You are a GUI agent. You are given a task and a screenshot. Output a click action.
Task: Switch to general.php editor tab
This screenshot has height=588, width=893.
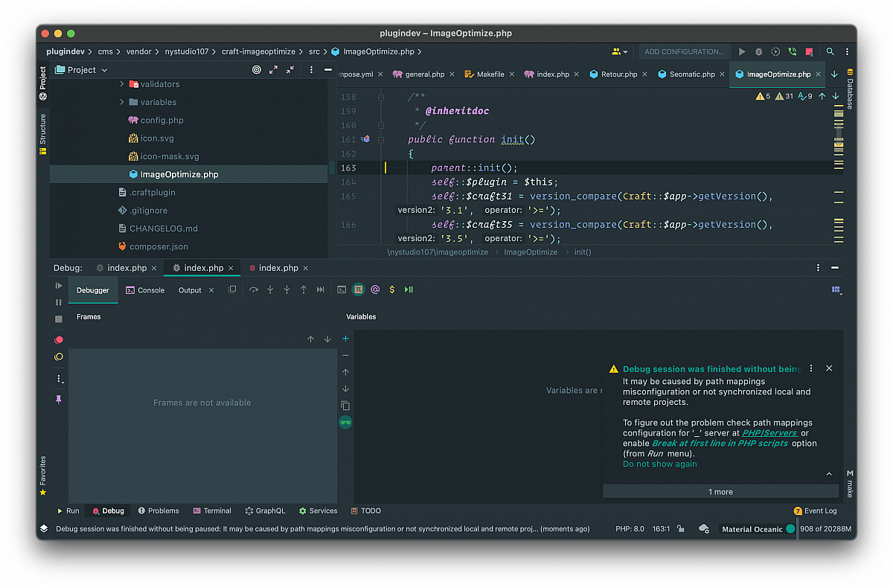tap(425, 74)
